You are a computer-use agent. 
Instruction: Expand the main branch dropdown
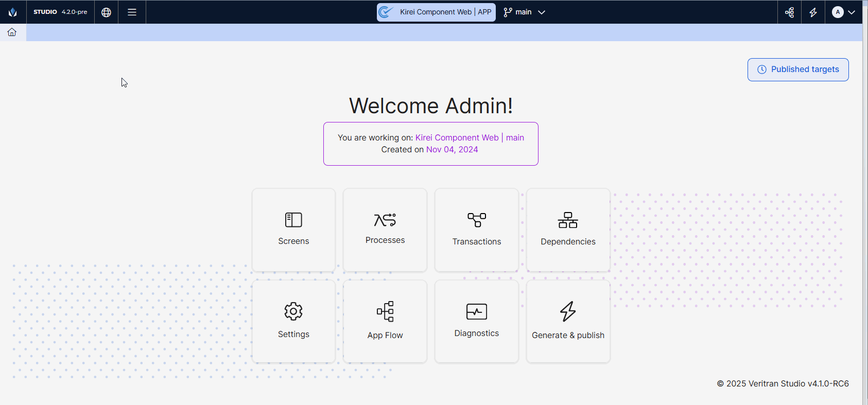pyautogui.click(x=524, y=12)
